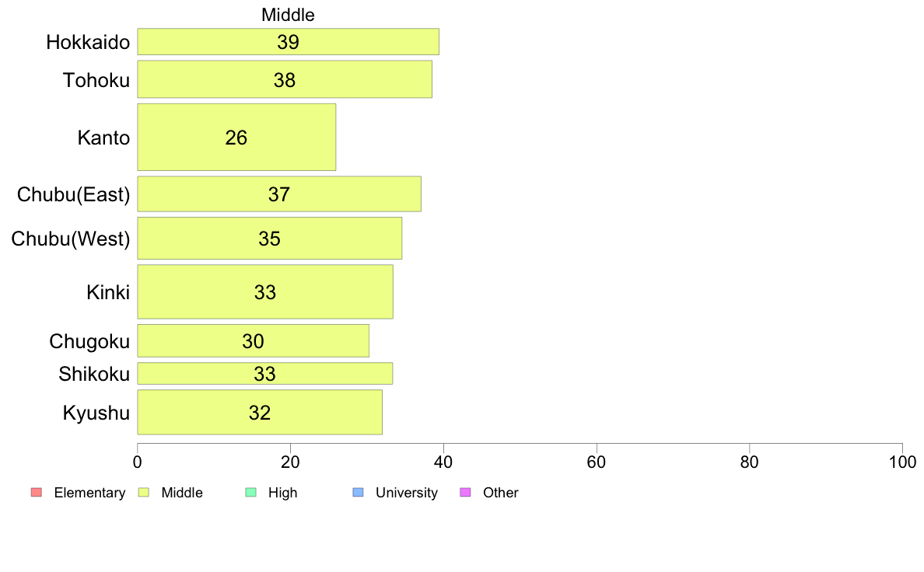
Task: Select the Tohoku bar labeled 38
Action: [x=285, y=79]
